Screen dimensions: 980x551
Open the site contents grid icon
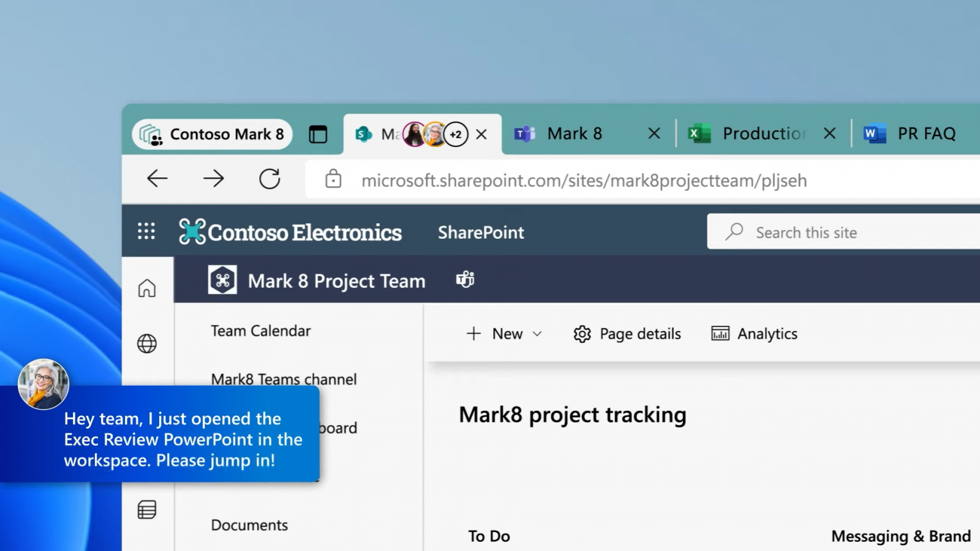click(147, 509)
